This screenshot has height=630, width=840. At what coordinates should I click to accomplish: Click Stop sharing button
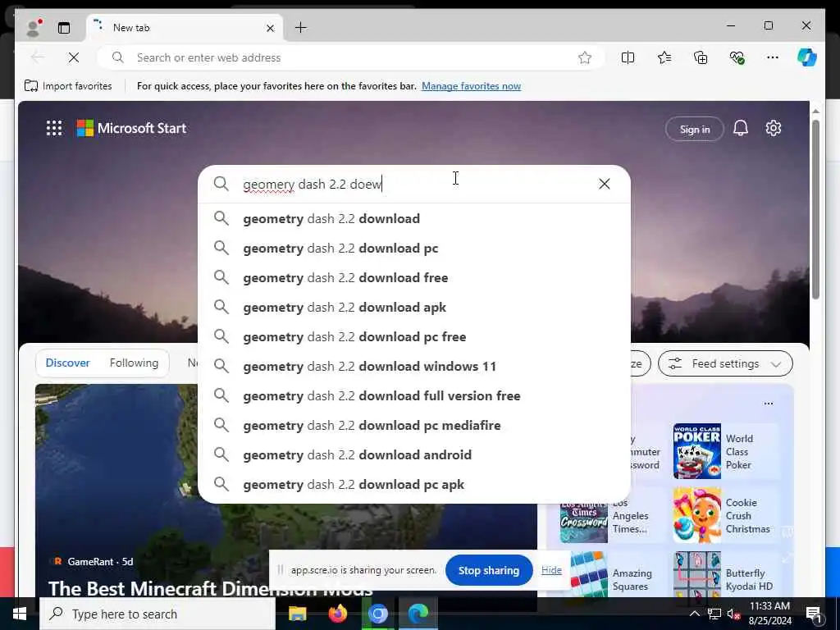[x=489, y=571]
